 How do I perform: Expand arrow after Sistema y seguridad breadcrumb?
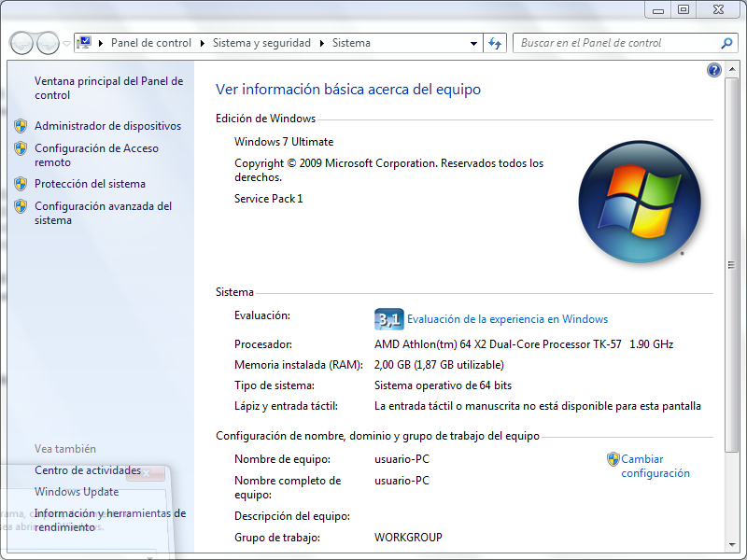(x=321, y=43)
